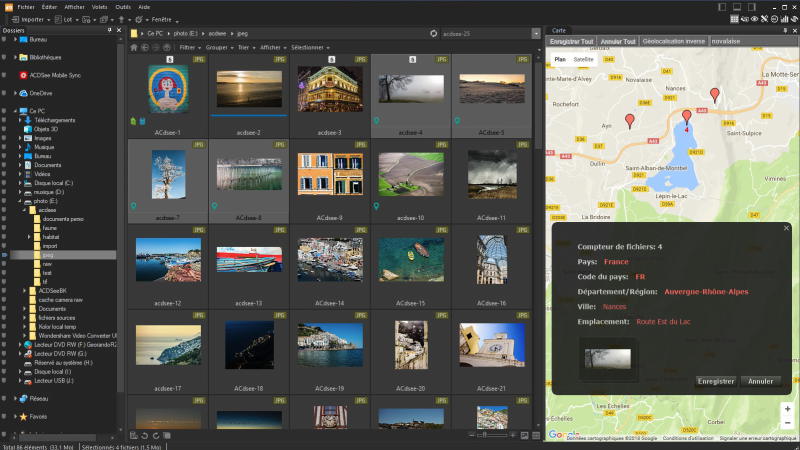
Task: Click the zoom out minus on map
Action: pos(787,422)
